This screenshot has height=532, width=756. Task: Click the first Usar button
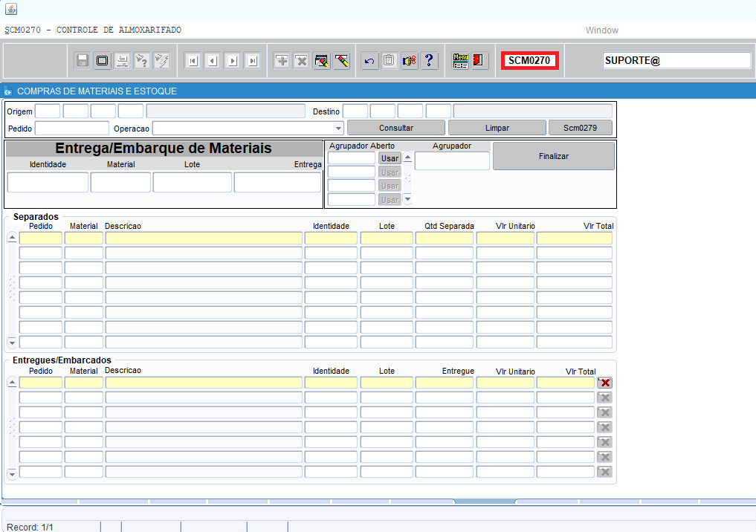pos(390,158)
